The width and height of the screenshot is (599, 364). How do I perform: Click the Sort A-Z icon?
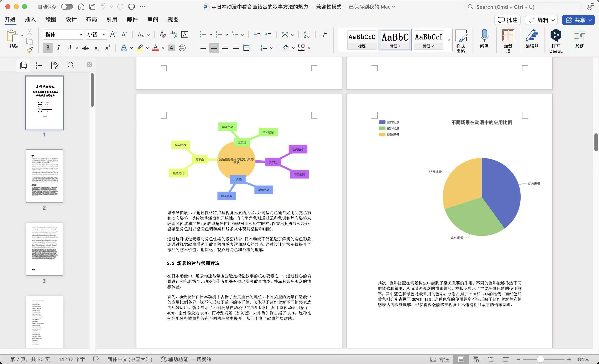[307, 35]
